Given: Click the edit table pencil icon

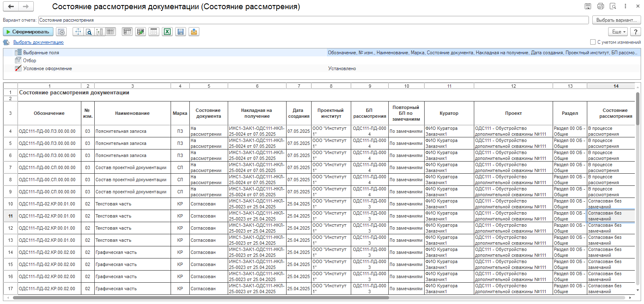Looking at the screenshot, I should [x=140, y=32].
